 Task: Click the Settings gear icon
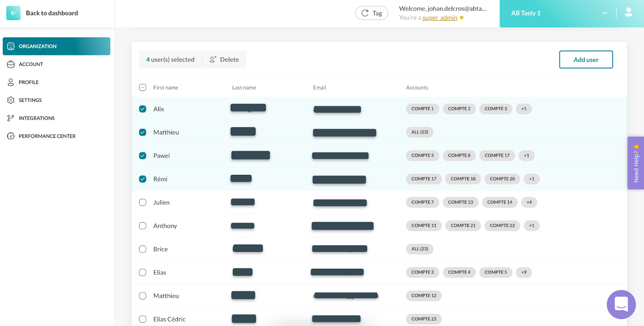(11, 100)
